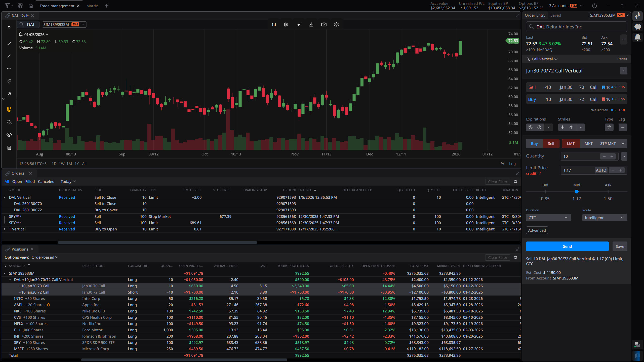Enable Log scale on chart
The width and height of the screenshot is (644, 362).
click(x=512, y=164)
